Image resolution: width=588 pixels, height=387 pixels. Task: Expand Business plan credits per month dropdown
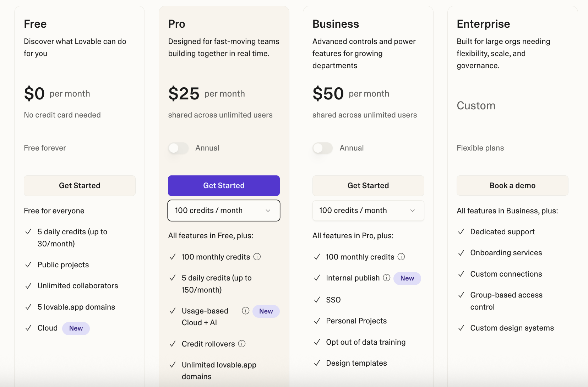[368, 211]
